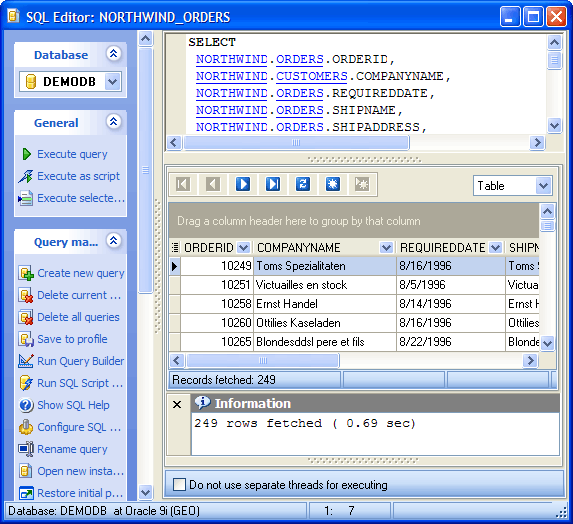Go to first record in the grid navigator
This screenshot has height=524, width=573.
(x=183, y=184)
